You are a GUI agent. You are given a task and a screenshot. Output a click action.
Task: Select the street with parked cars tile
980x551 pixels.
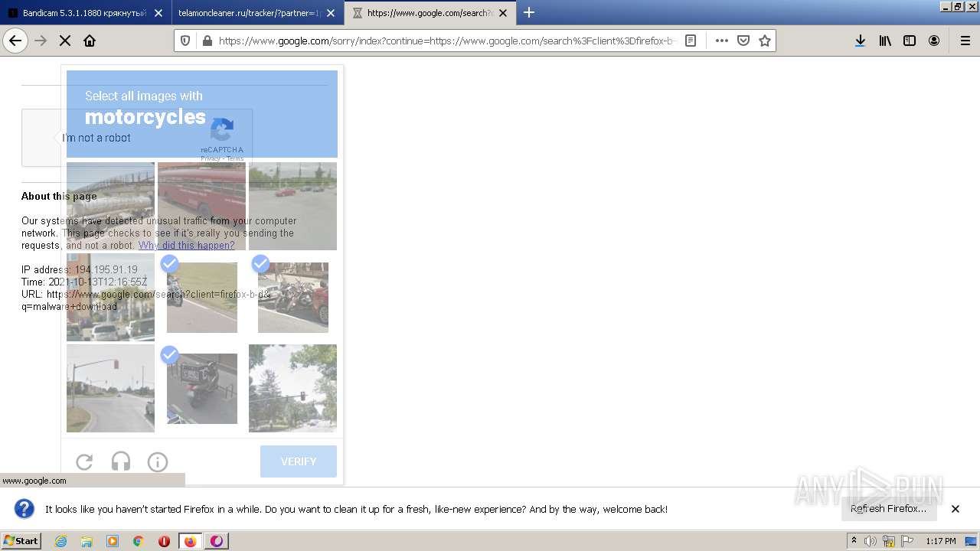110,297
